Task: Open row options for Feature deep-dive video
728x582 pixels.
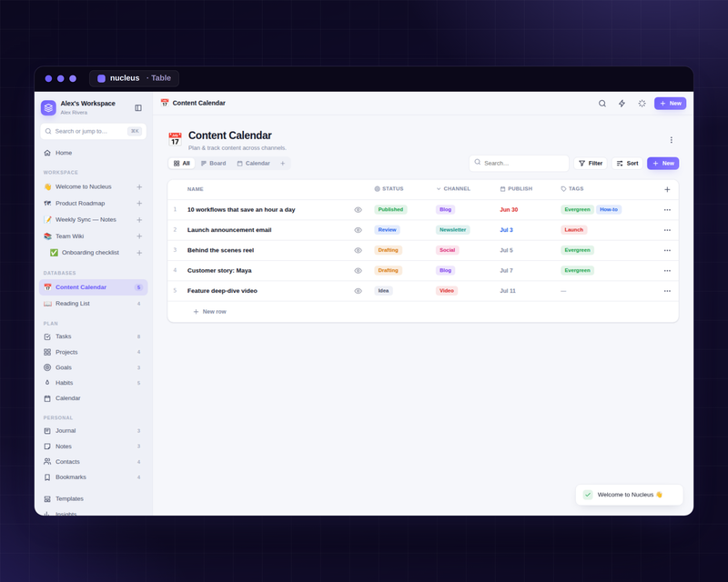Action: coord(667,291)
